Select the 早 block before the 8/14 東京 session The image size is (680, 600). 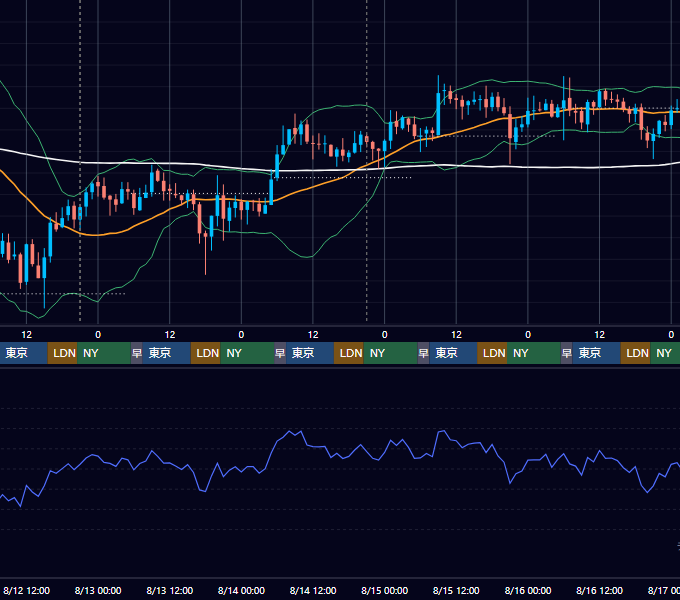click(280, 353)
